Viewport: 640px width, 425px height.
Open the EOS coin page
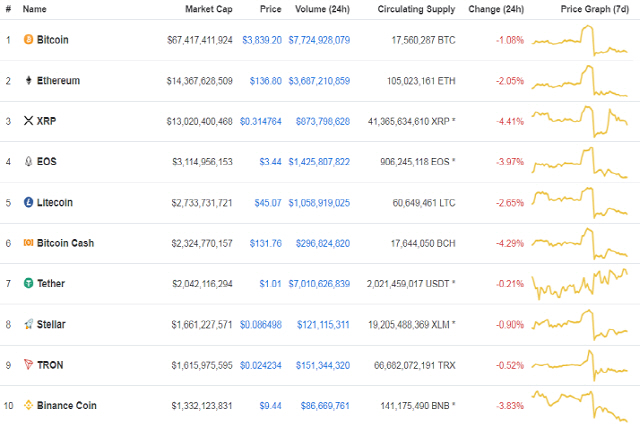pos(47,162)
